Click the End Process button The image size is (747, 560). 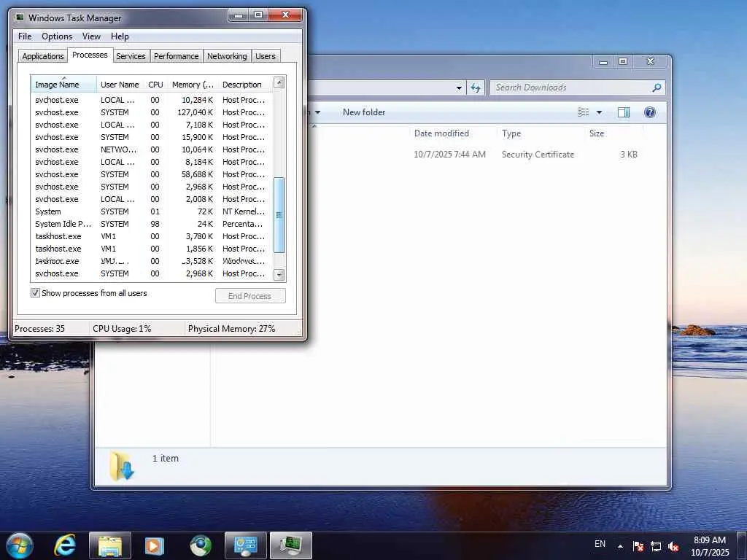[x=250, y=296]
